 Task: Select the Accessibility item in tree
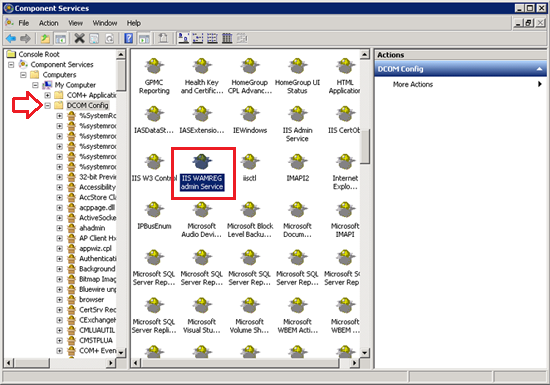pos(97,187)
